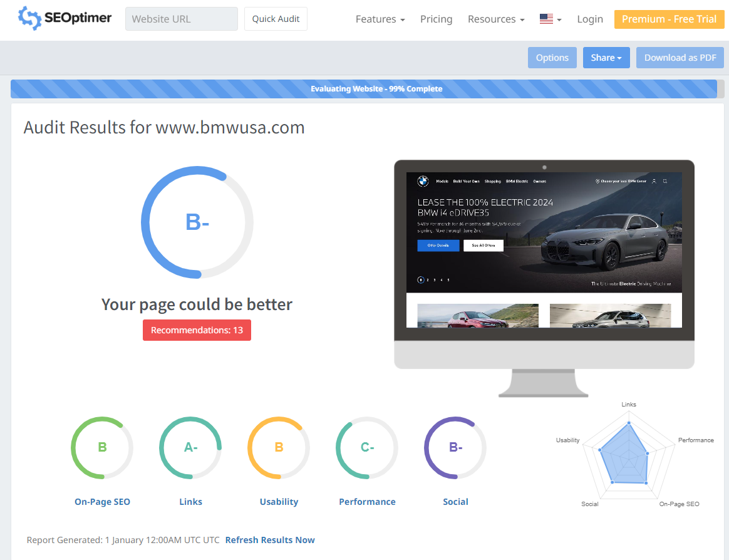Focus the Website URL input field

click(x=182, y=19)
